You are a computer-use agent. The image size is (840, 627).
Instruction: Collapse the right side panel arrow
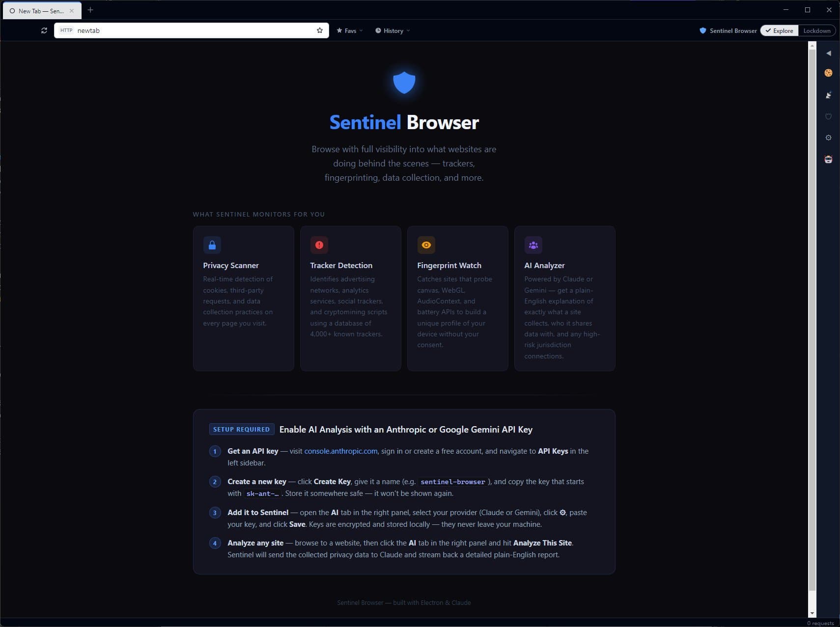pyautogui.click(x=829, y=53)
